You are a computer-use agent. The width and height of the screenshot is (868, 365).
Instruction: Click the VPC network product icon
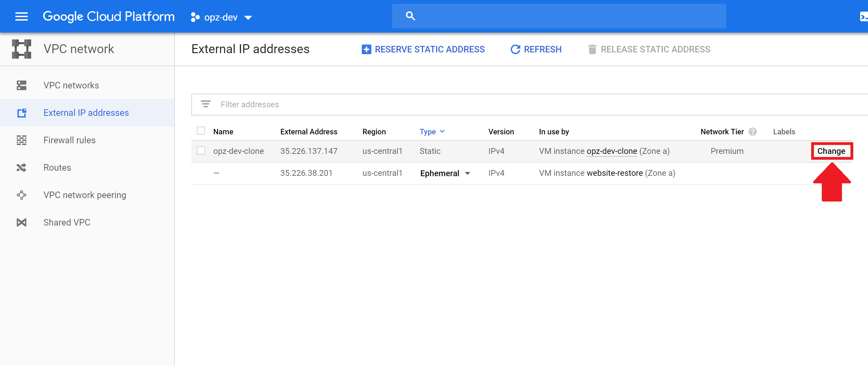(22, 49)
